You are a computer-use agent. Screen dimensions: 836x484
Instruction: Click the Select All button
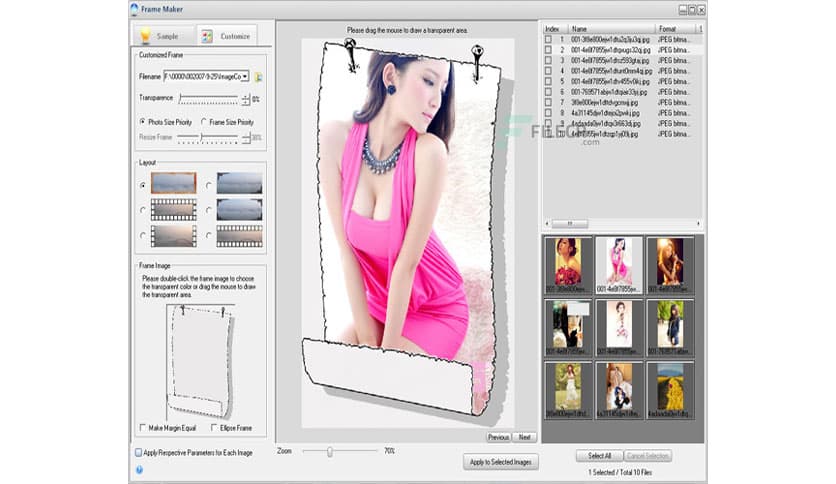tap(599, 456)
